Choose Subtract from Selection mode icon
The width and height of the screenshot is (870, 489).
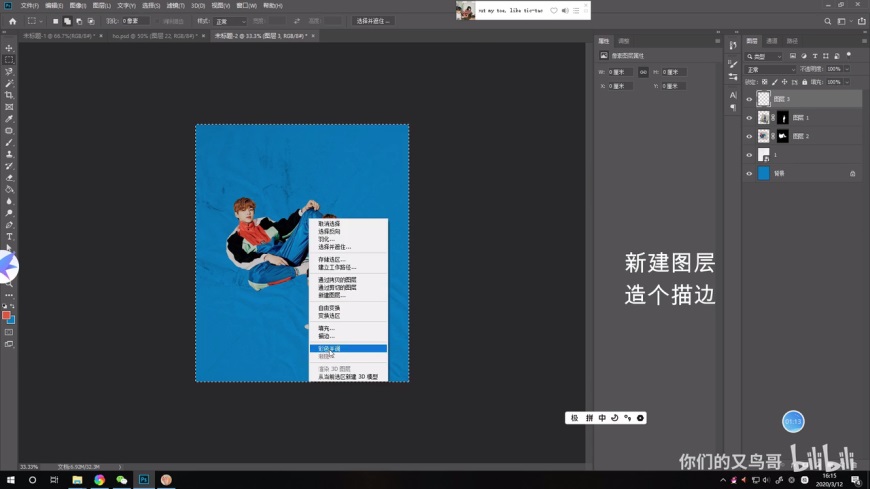79,21
